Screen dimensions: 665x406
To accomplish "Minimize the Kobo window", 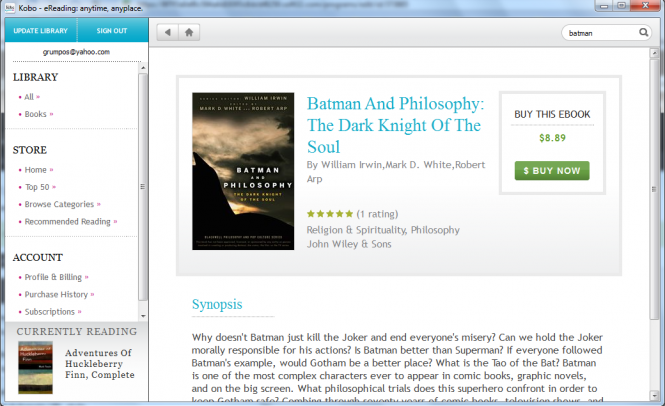I will pyautogui.click(x=604, y=6).
